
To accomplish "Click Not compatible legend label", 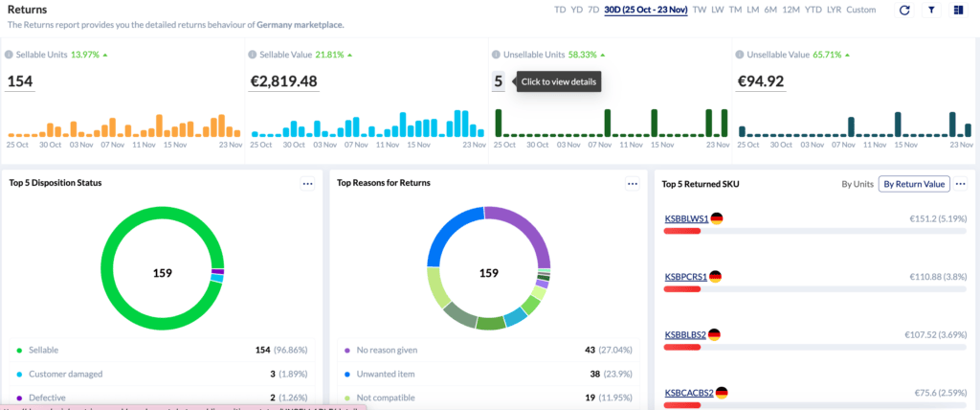I will [385, 398].
